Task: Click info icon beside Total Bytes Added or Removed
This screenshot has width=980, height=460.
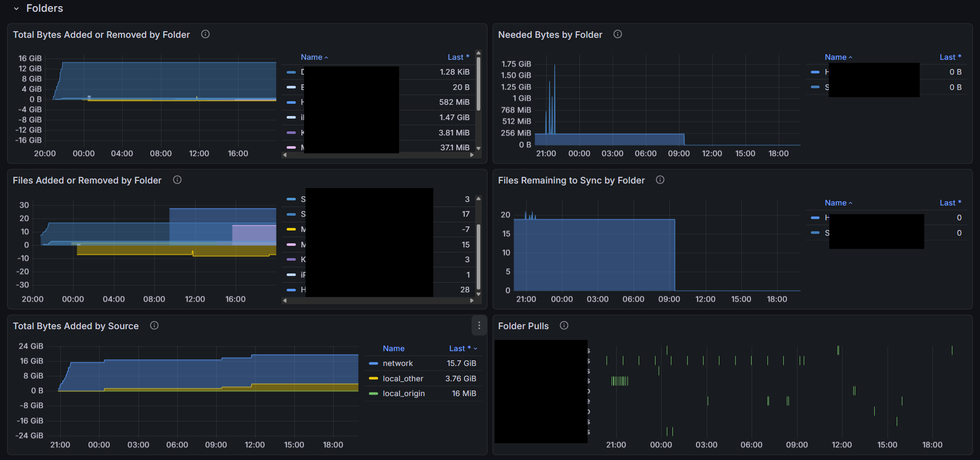Action: [205, 34]
